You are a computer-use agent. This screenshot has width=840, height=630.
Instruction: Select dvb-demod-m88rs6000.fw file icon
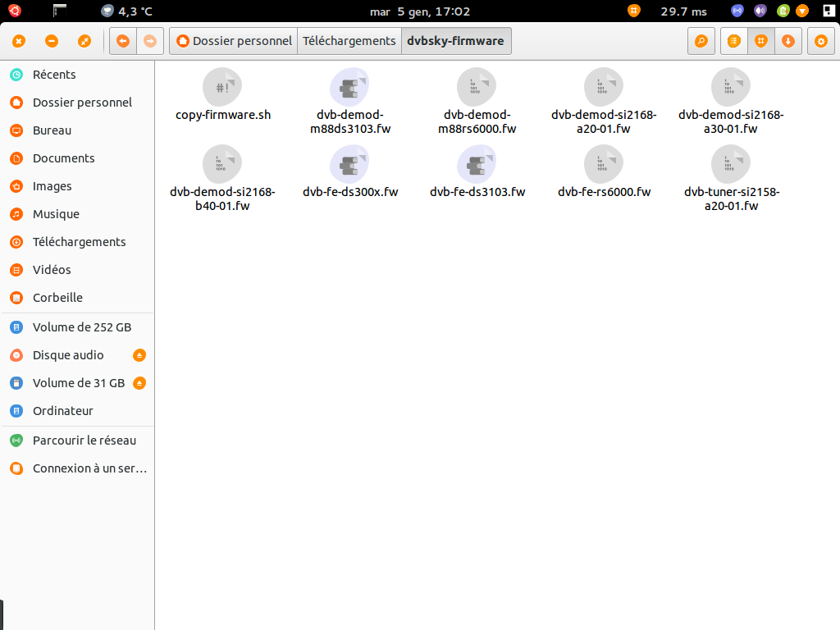[x=477, y=87]
